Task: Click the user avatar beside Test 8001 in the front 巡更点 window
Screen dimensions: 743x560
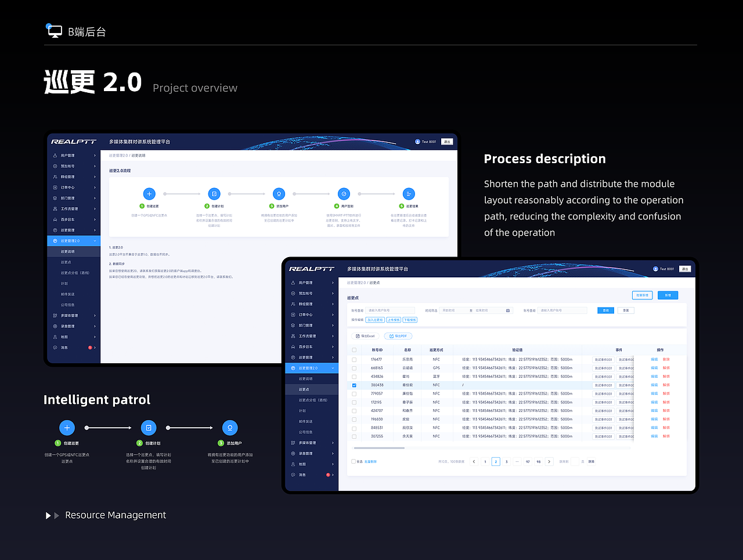Action: coord(655,269)
